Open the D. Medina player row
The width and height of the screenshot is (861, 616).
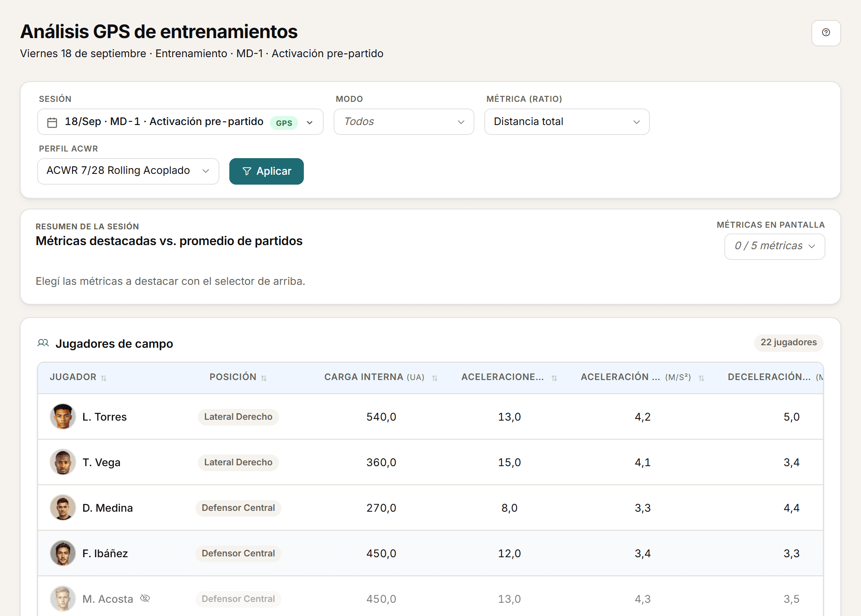click(x=430, y=508)
